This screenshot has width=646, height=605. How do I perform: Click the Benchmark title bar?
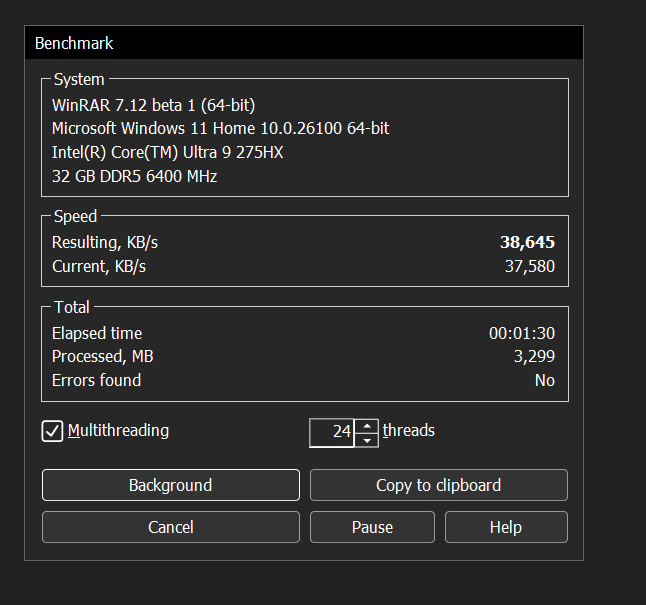[304, 43]
